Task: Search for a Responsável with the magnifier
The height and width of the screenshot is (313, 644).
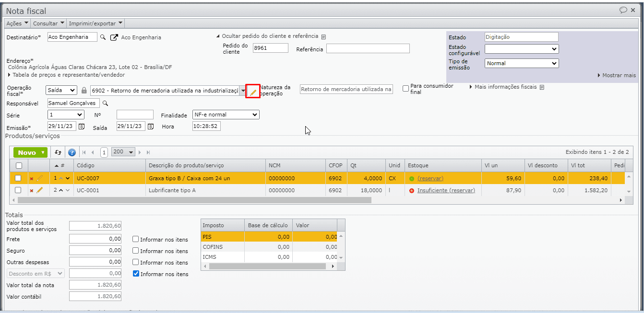Action: click(x=106, y=103)
